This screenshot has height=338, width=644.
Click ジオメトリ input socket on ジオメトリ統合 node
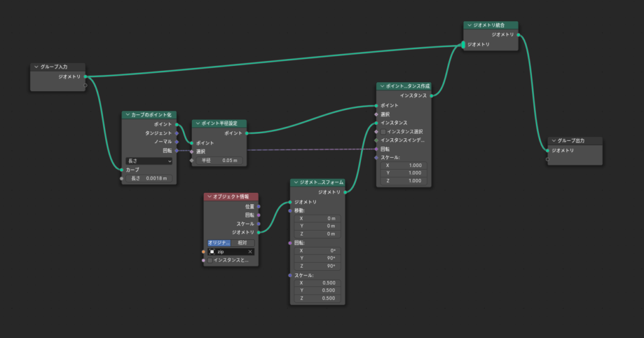[464, 45]
